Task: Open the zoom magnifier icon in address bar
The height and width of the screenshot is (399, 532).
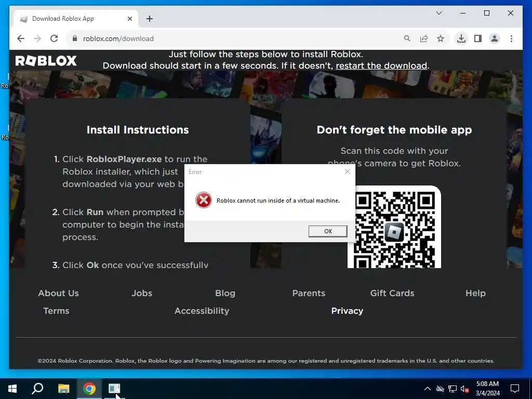Action: [407, 38]
